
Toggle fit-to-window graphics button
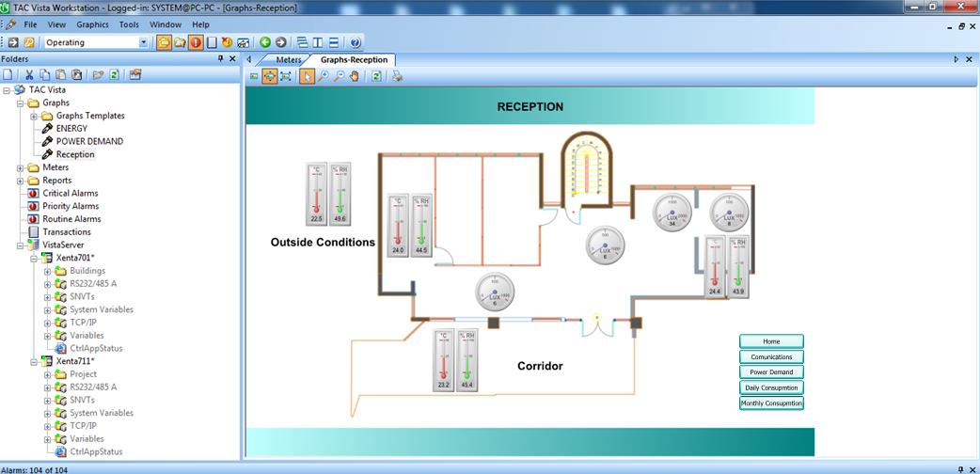click(270, 76)
